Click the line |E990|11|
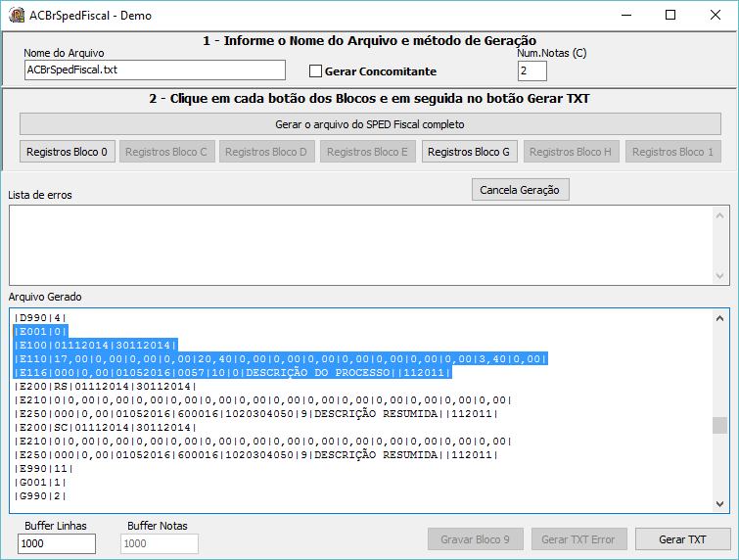This screenshot has width=739, height=560. click(43, 469)
